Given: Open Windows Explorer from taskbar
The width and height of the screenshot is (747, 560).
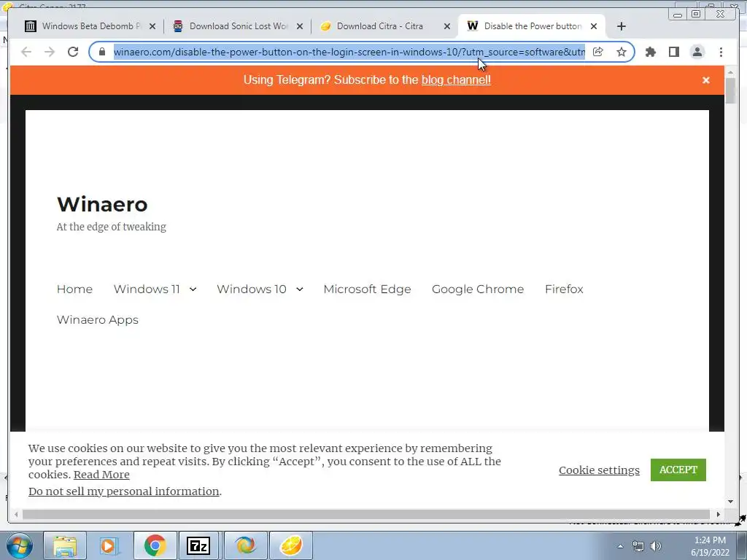Looking at the screenshot, I should coord(65,545).
